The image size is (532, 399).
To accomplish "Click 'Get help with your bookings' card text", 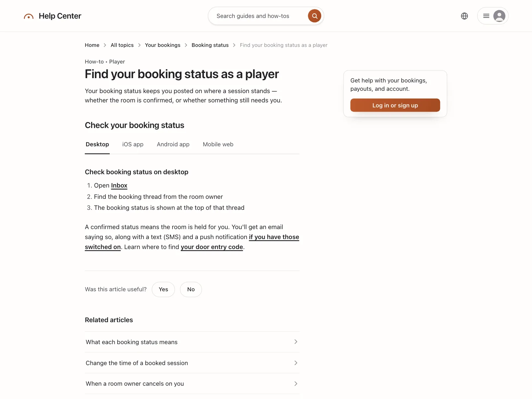I will point(389,84).
